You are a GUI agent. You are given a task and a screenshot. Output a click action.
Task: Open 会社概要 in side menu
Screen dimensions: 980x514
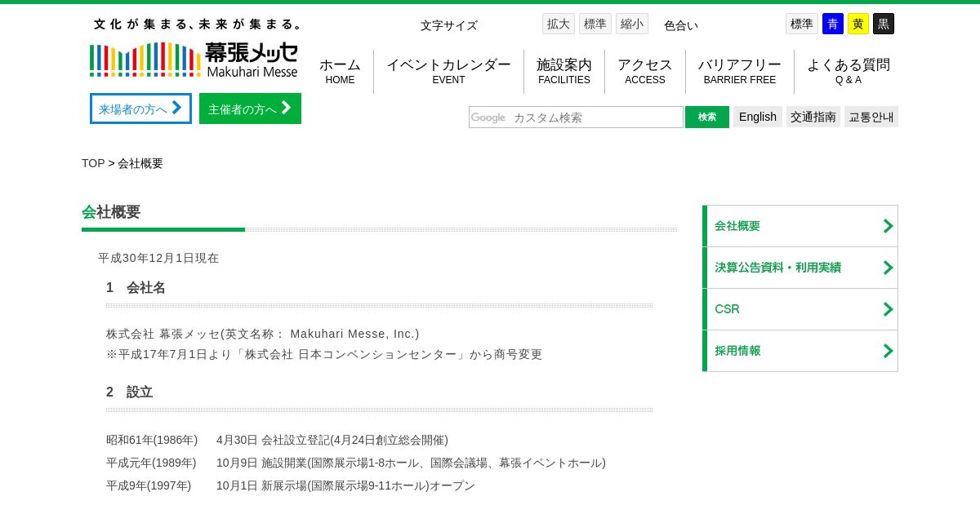point(800,226)
